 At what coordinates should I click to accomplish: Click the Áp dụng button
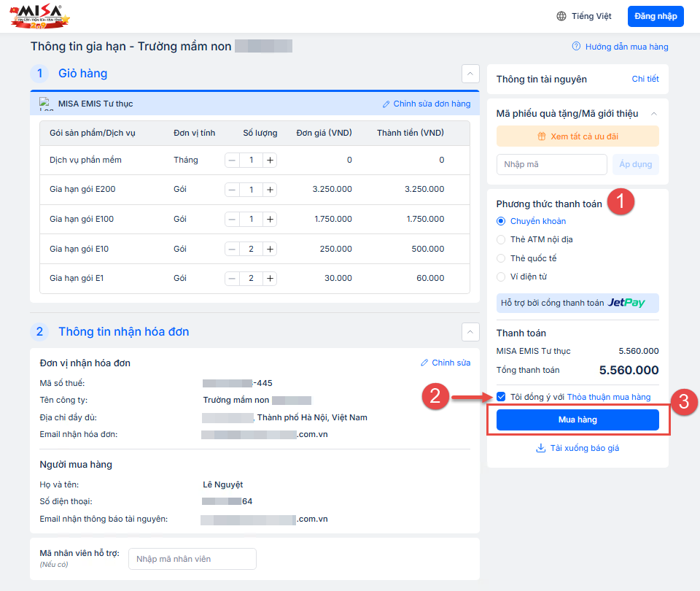click(635, 164)
